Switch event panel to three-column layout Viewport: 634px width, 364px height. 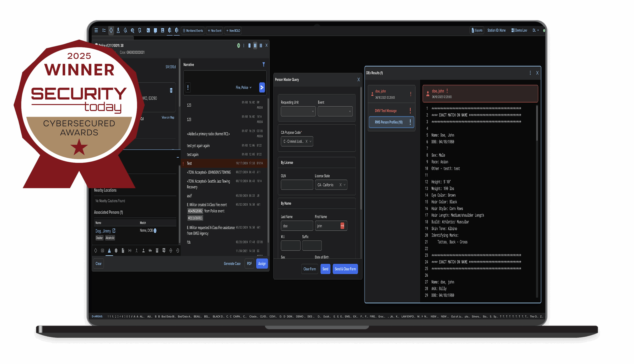pos(261,46)
